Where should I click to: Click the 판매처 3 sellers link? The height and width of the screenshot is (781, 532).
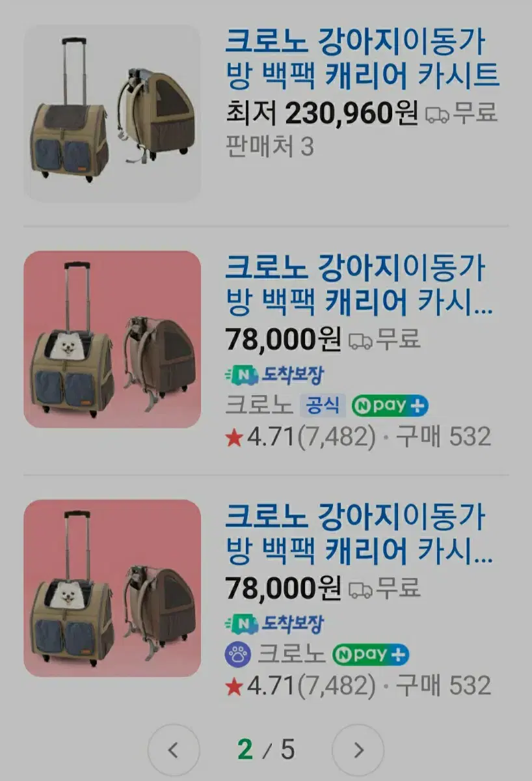point(270,147)
